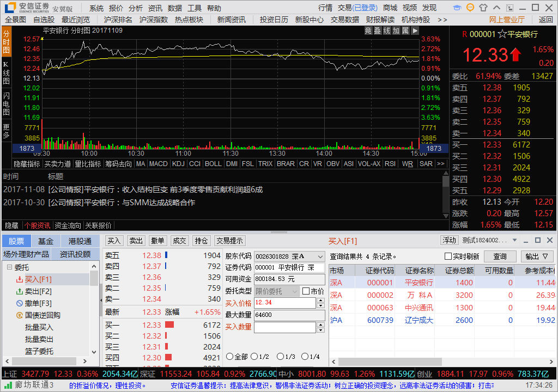558x392 pixels.
Task: Click the 返回 button
Action: 545,20
